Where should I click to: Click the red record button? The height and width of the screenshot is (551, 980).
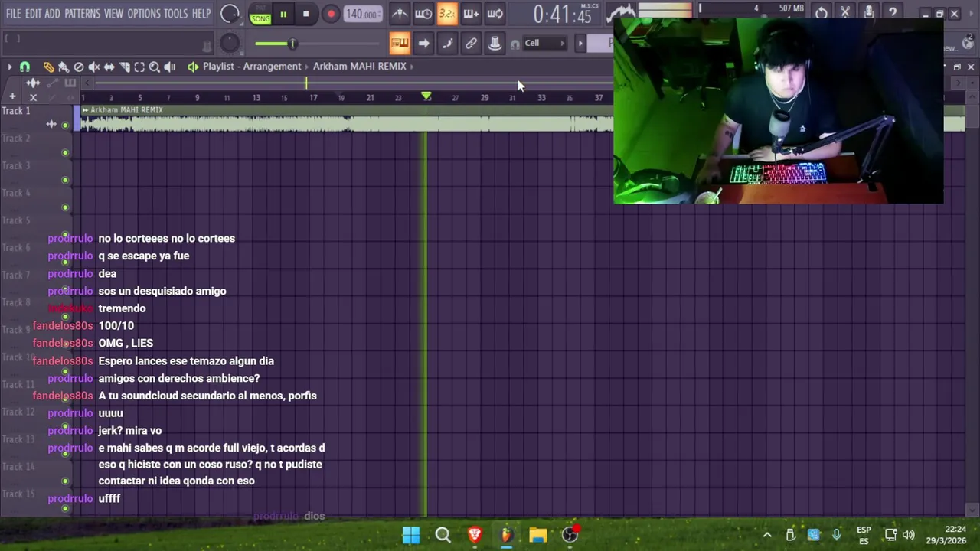click(331, 14)
